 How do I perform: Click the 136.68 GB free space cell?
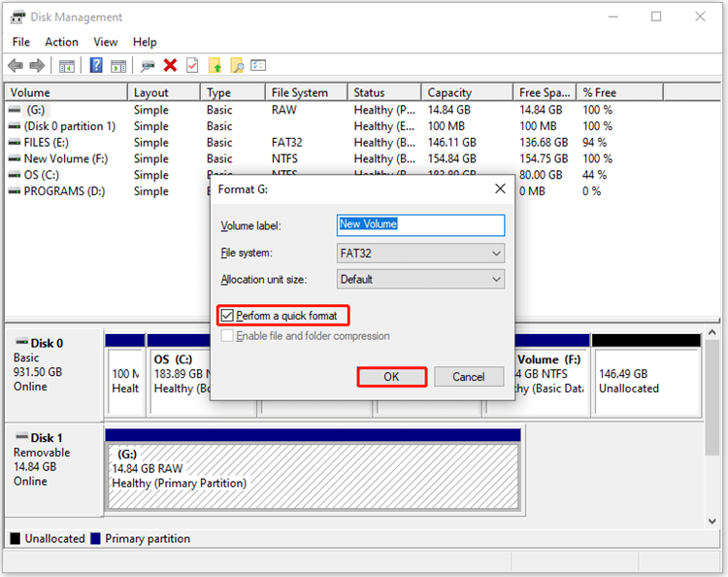[544, 142]
